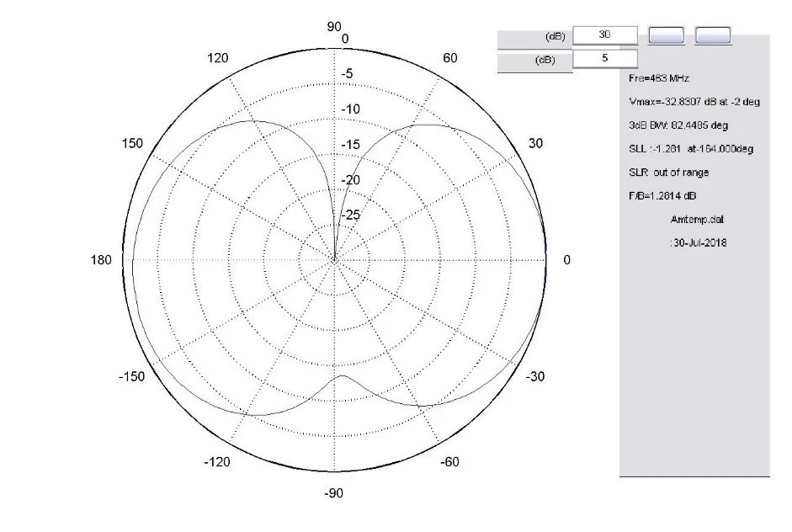Click the 30-Jul-2018 date label
This screenshot has height=532, width=792.
[699, 242]
